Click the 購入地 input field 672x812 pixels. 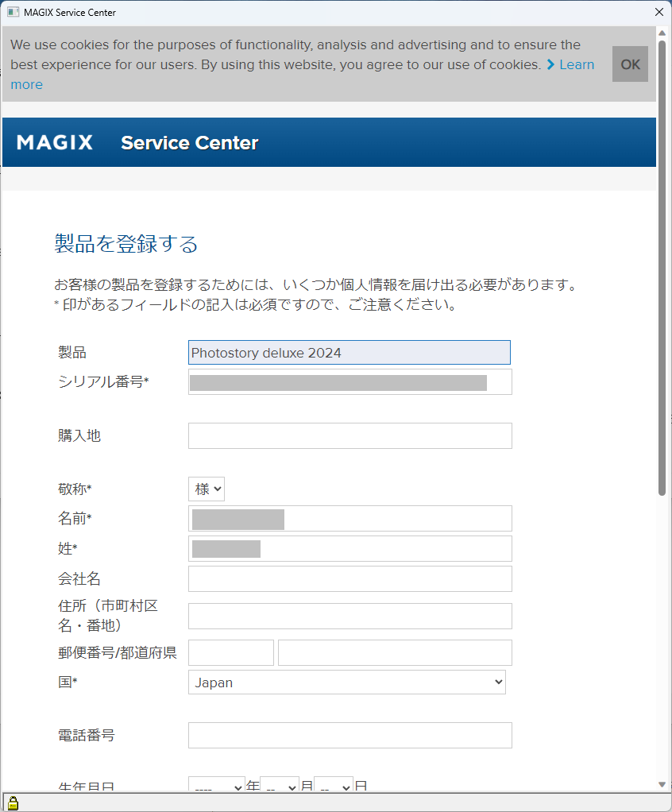coord(350,436)
